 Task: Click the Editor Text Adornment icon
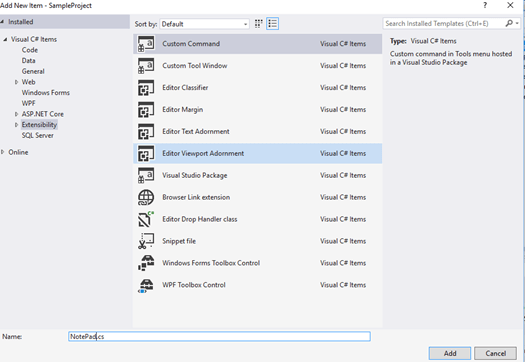(x=146, y=132)
